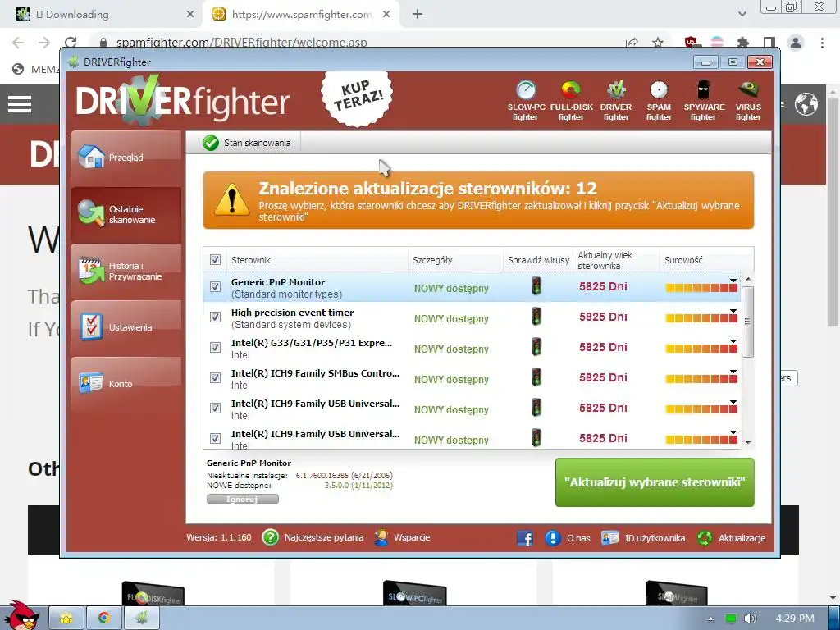
Task: Sort by the Surowość column header
Action: (706, 260)
